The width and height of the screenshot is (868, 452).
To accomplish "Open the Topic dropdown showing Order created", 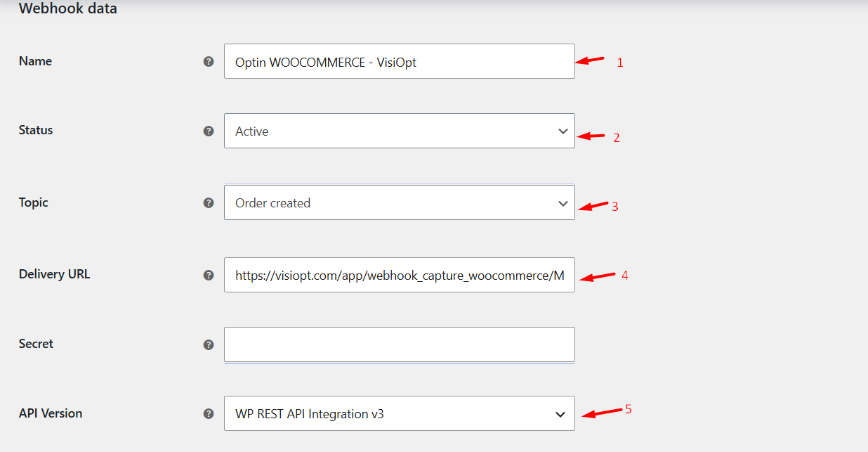I will pos(399,202).
